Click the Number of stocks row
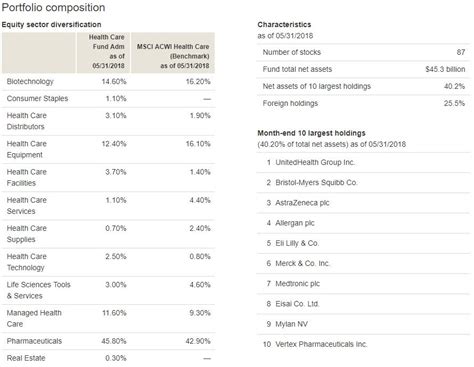The image size is (474, 367). pos(363,52)
